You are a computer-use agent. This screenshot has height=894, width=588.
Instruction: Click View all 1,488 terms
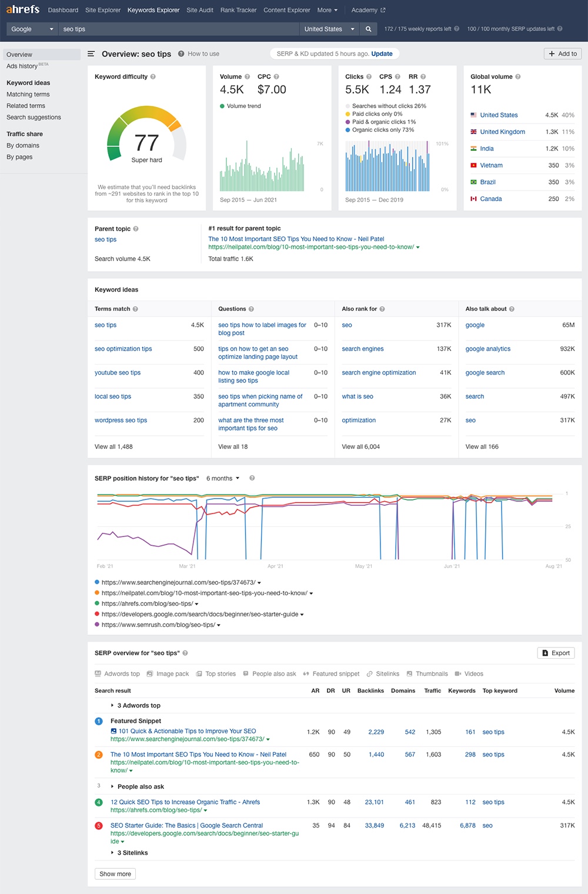113,446
